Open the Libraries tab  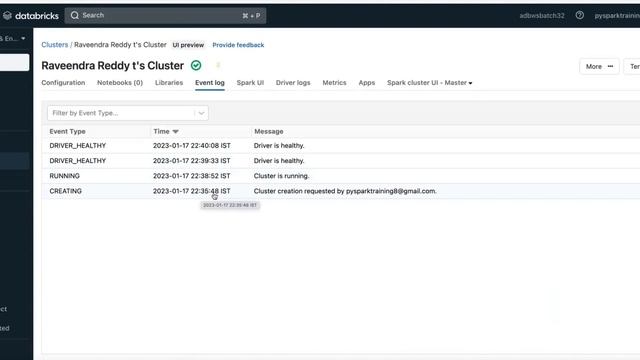169,82
